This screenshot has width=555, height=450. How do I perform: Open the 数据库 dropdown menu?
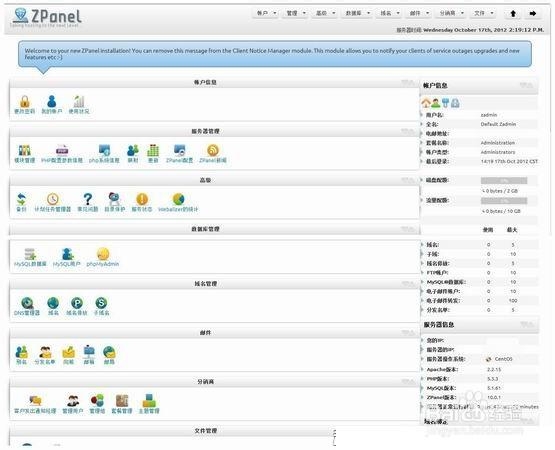tap(357, 13)
